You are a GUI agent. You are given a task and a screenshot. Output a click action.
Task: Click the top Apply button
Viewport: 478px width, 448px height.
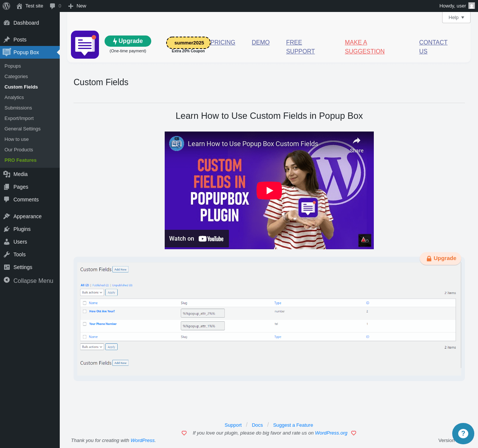pos(112,293)
